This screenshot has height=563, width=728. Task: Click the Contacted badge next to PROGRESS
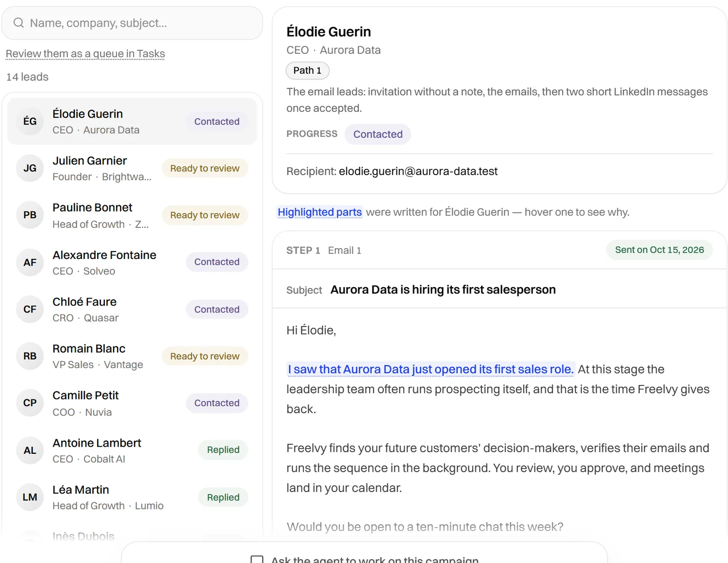(378, 134)
